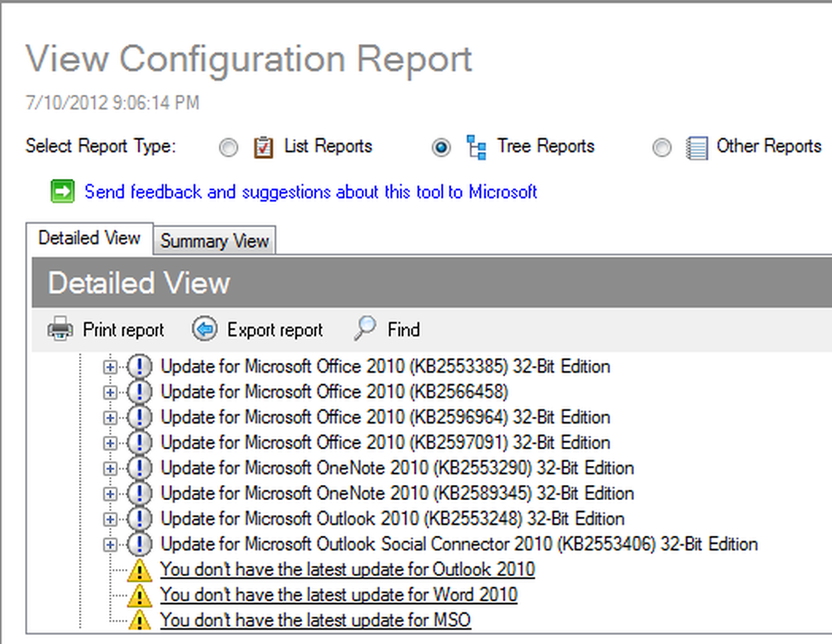Click info icon beside OneNote KB2589345

pos(140,493)
